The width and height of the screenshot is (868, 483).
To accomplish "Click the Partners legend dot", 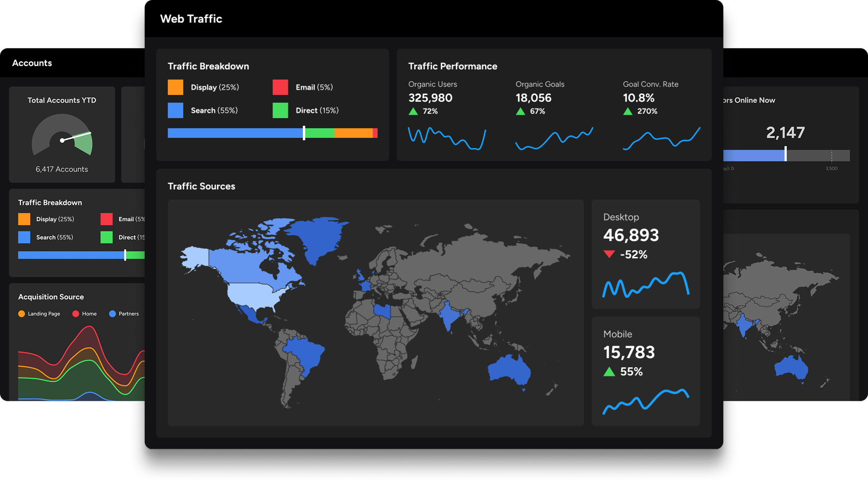I will [113, 313].
